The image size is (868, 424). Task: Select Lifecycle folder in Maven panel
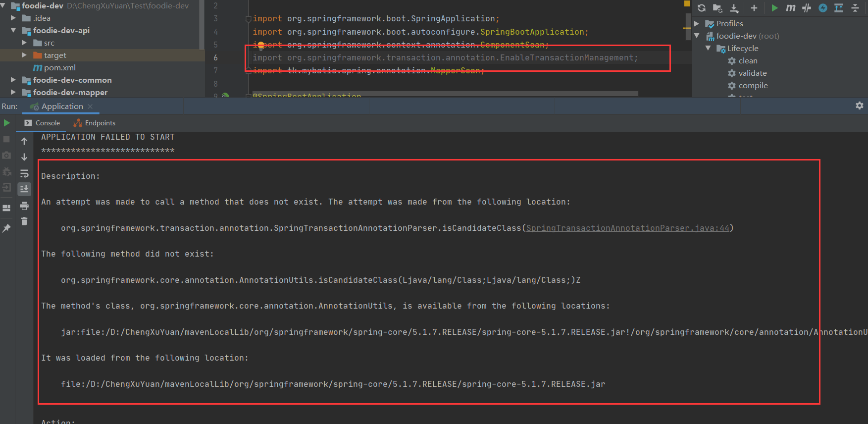737,48
